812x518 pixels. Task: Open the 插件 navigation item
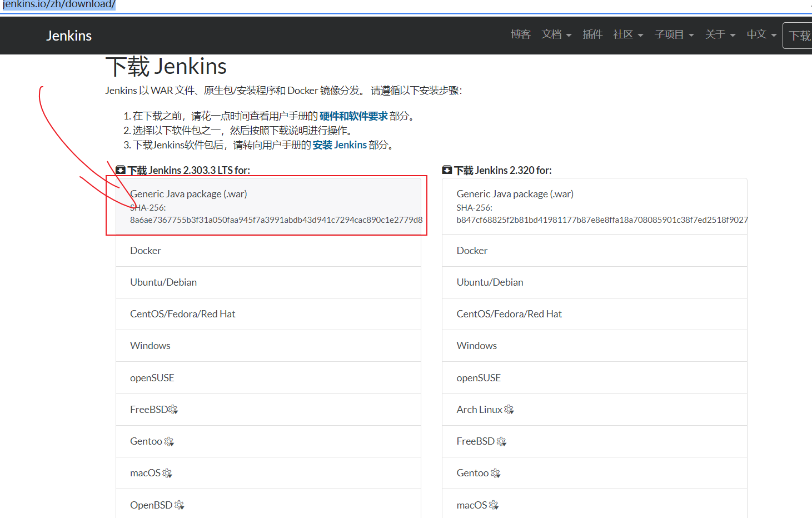(592, 34)
